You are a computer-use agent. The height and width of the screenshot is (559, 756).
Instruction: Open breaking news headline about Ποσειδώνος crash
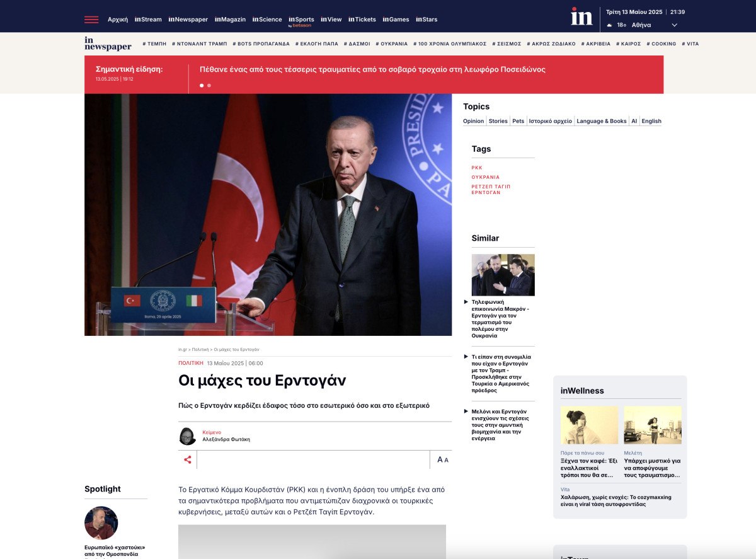point(372,69)
